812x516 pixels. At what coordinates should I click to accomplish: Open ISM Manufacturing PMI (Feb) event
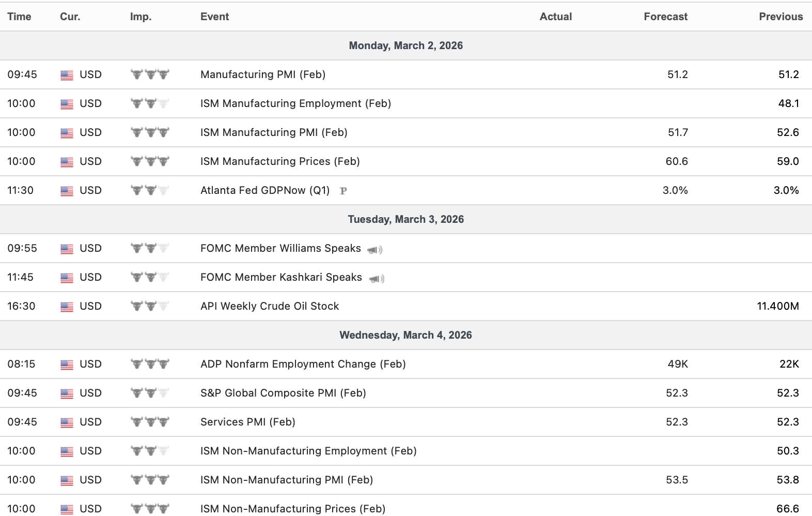(274, 132)
